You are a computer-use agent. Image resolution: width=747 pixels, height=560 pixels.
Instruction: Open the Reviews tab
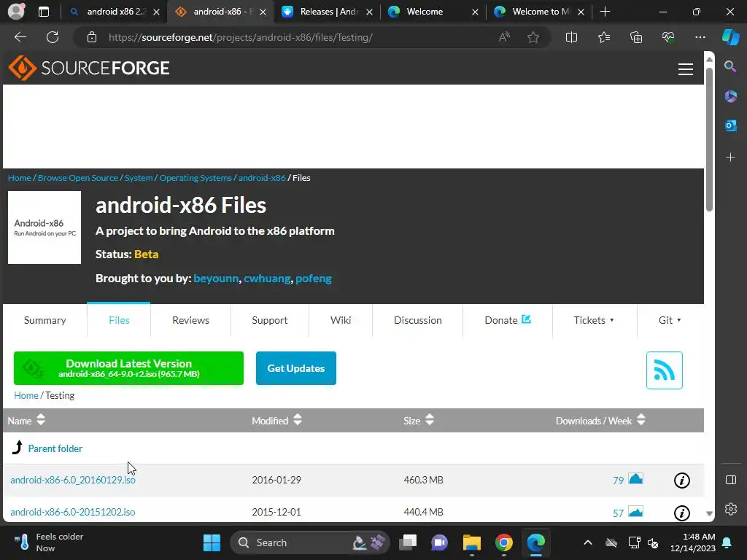(x=190, y=321)
